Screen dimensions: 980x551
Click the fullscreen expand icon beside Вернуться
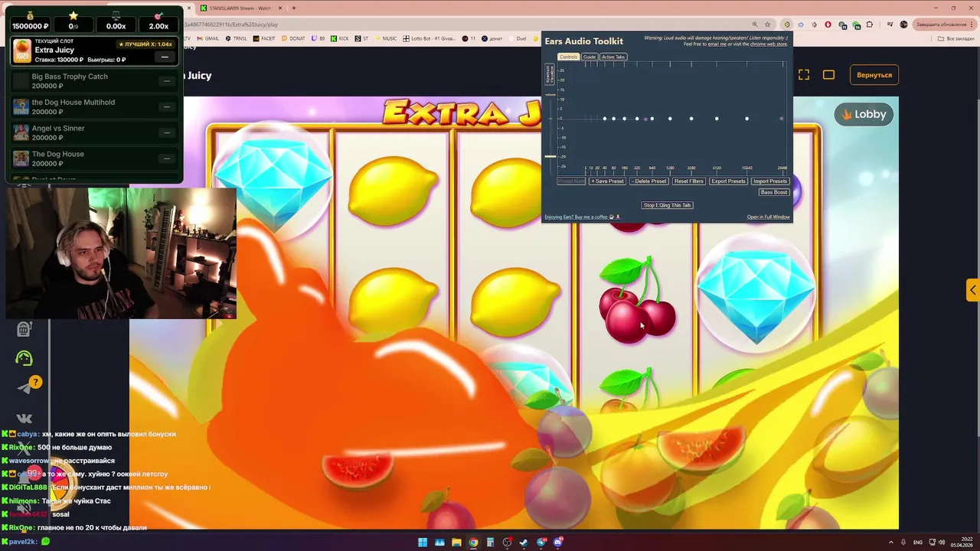point(804,75)
